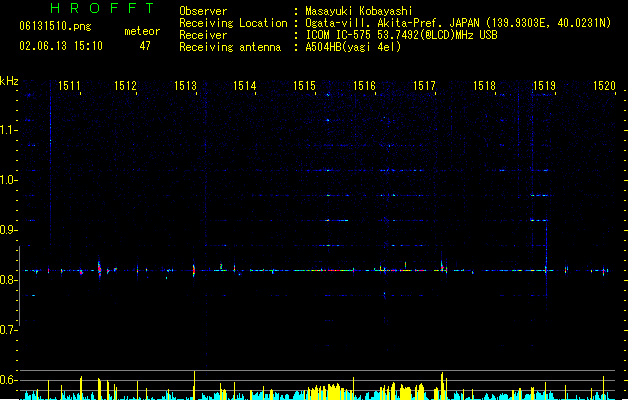
Task: Click the 1520 time marker
Action: [604, 86]
